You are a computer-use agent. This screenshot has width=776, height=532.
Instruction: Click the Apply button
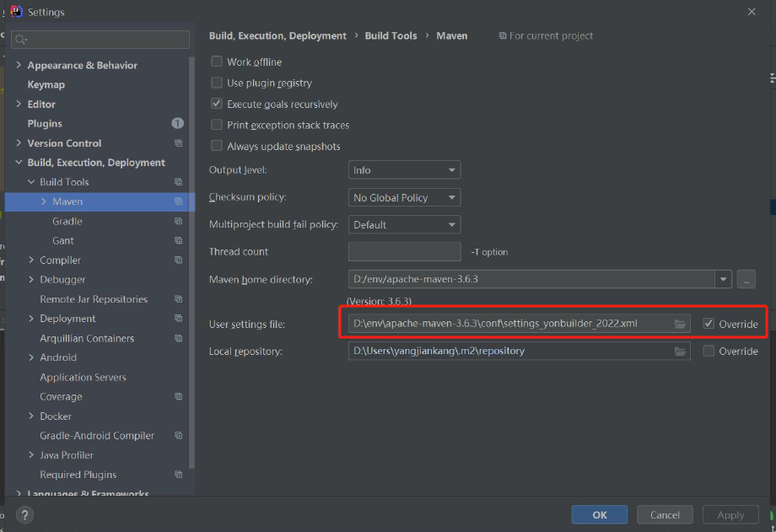coord(730,514)
